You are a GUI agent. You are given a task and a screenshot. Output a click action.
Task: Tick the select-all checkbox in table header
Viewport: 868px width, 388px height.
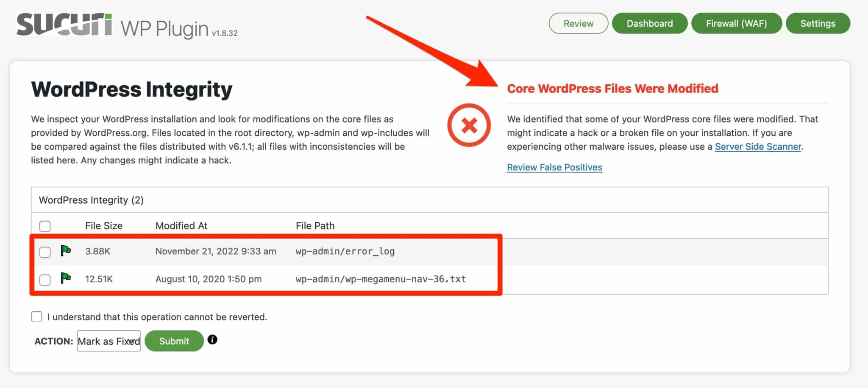pyautogui.click(x=45, y=226)
